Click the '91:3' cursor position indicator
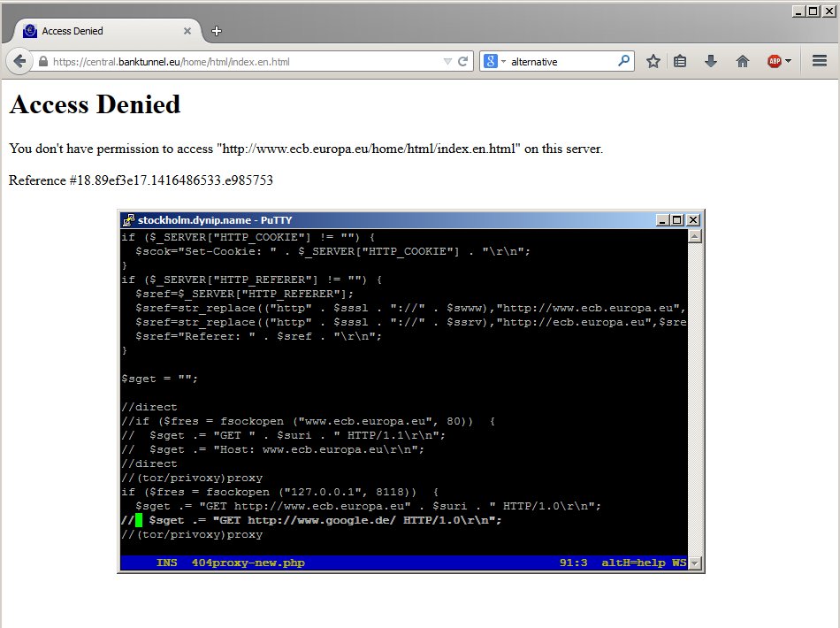 point(573,563)
